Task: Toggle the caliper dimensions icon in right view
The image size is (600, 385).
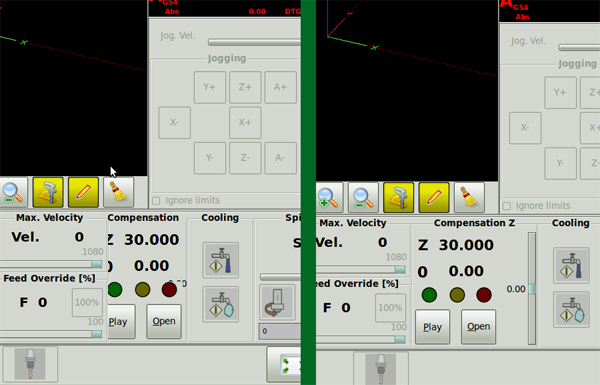Action: click(x=398, y=198)
